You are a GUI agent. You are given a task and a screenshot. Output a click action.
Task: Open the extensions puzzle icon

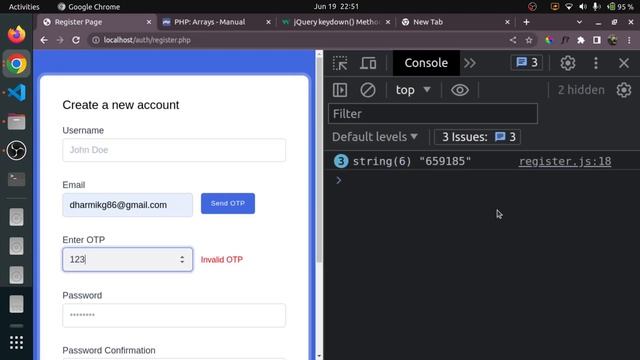click(581, 40)
